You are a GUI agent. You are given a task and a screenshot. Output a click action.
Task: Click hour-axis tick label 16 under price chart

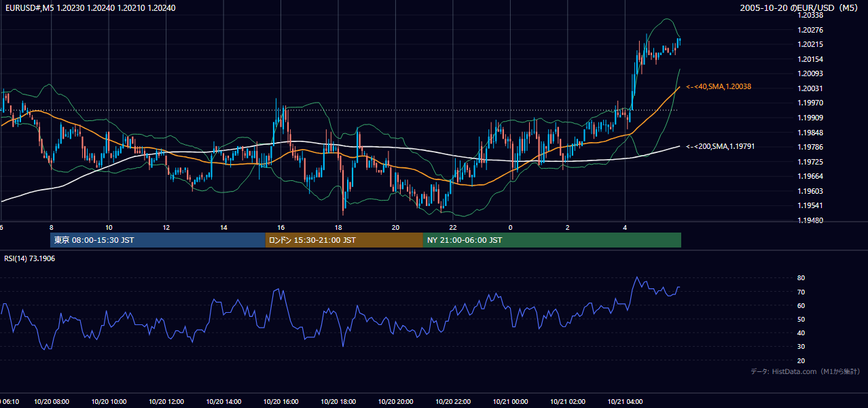[281, 227]
